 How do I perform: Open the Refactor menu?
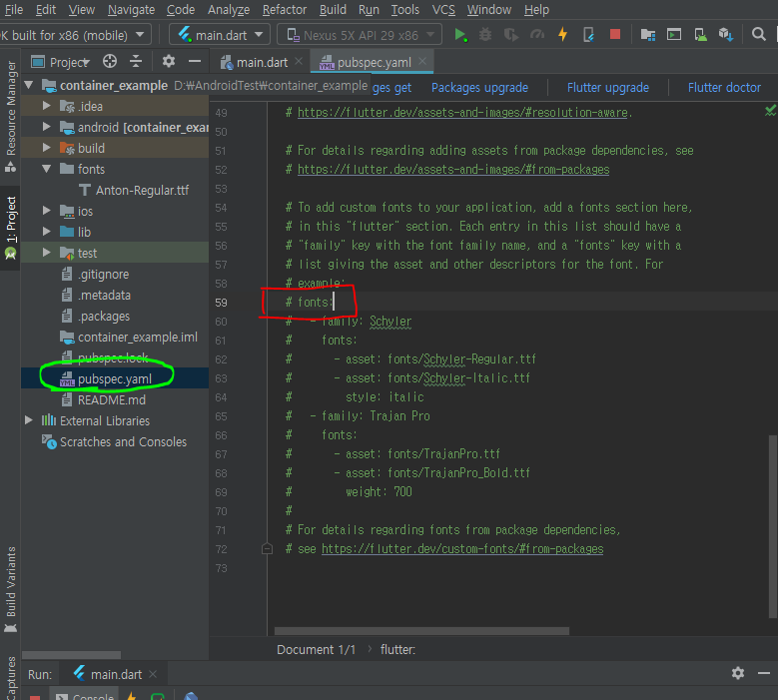click(x=285, y=9)
